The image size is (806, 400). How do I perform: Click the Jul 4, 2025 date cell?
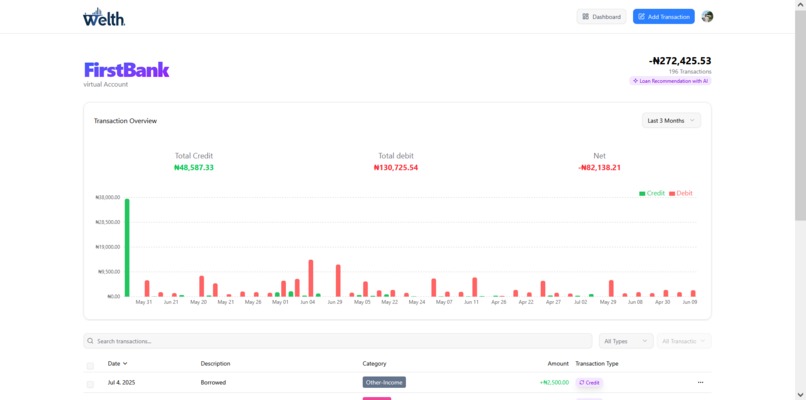click(121, 383)
